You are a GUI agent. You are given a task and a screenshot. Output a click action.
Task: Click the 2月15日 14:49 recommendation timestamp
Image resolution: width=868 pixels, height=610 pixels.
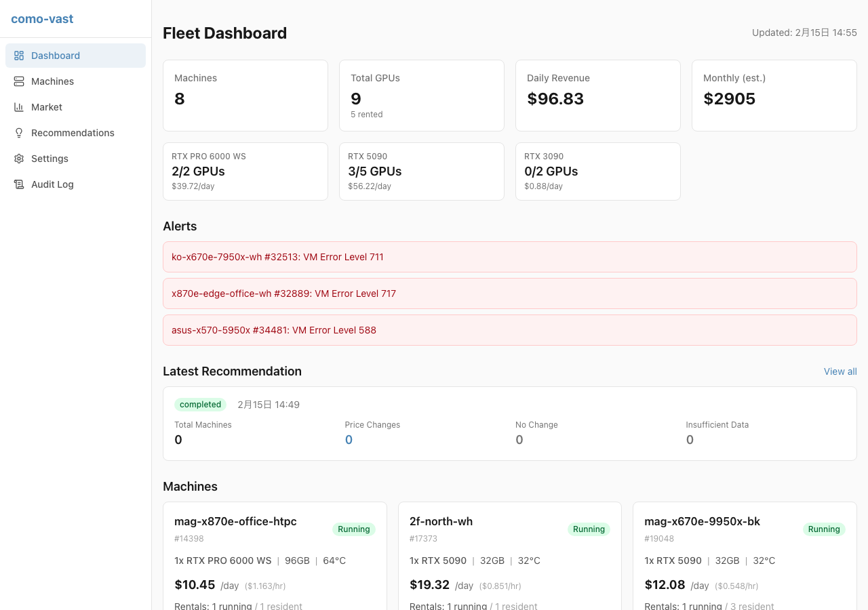click(x=269, y=405)
